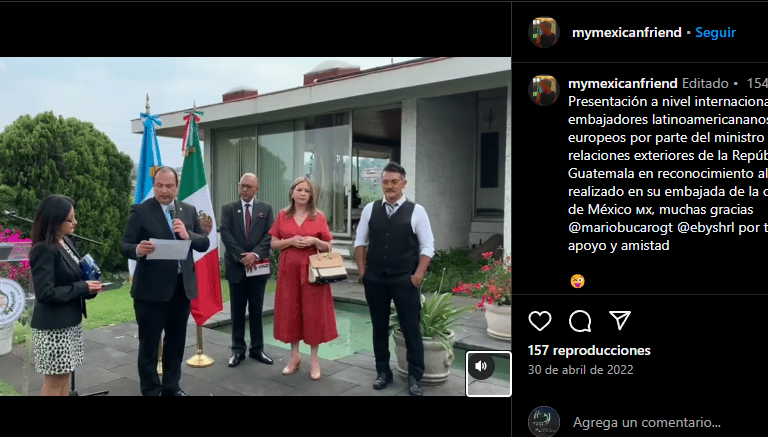Open mymexicanfriend username in the caption

pos(623,83)
